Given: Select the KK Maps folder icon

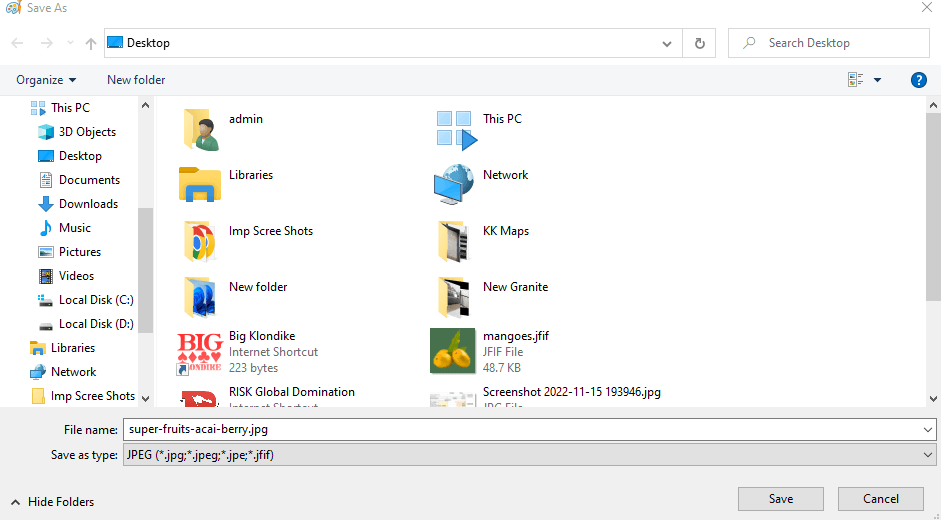Looking at the screenshot, I should 454,241.
